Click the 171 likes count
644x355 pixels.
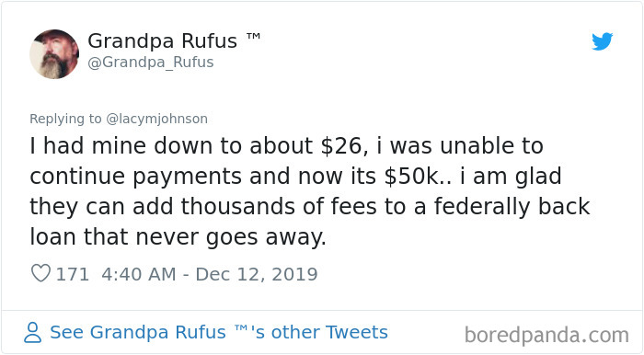pos(73,274)
